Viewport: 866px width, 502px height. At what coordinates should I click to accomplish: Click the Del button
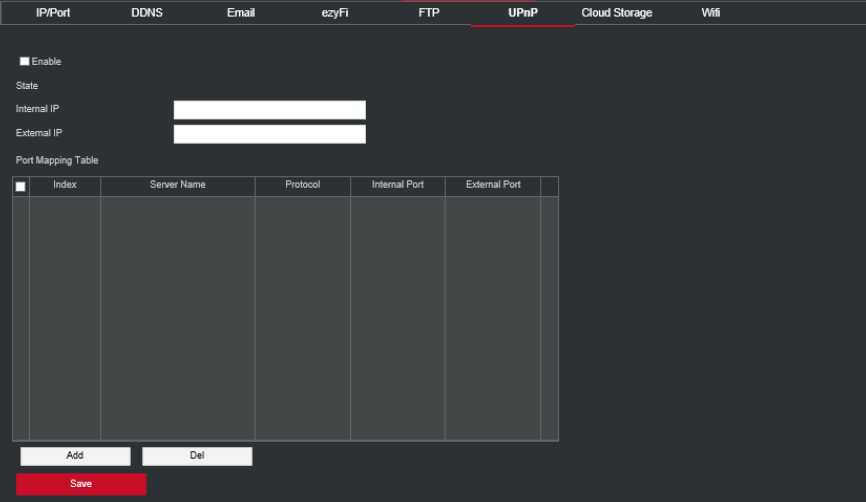(197, 456)
